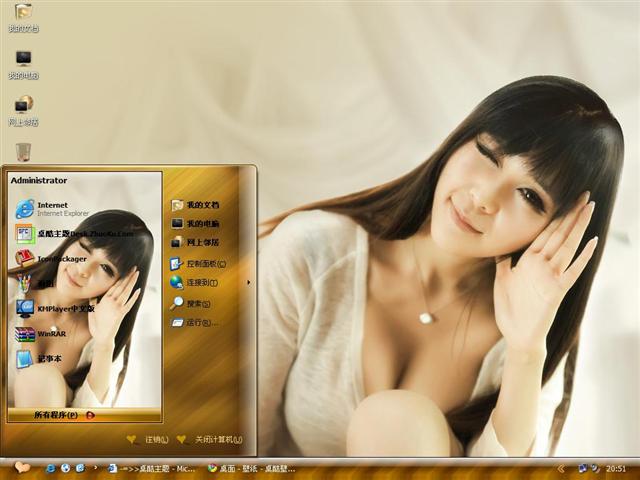
Task: Open 网上邻居 in the Start menu
Action: tap(195, 242)
